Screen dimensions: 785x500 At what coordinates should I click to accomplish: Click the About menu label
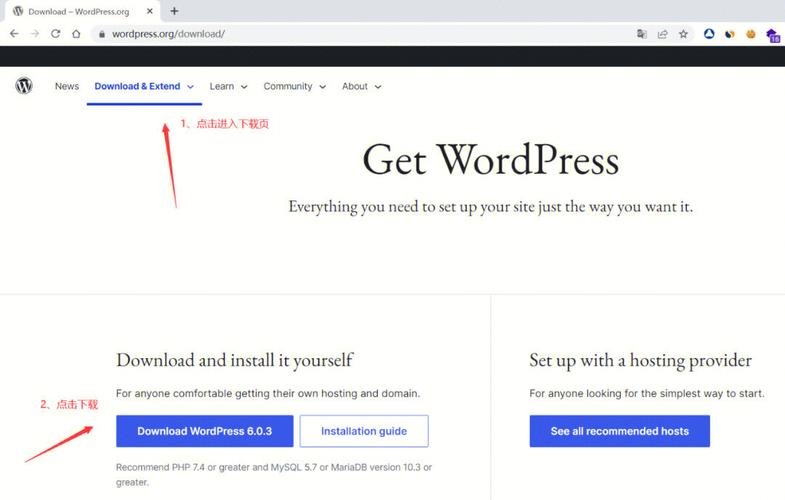point(355,86)
